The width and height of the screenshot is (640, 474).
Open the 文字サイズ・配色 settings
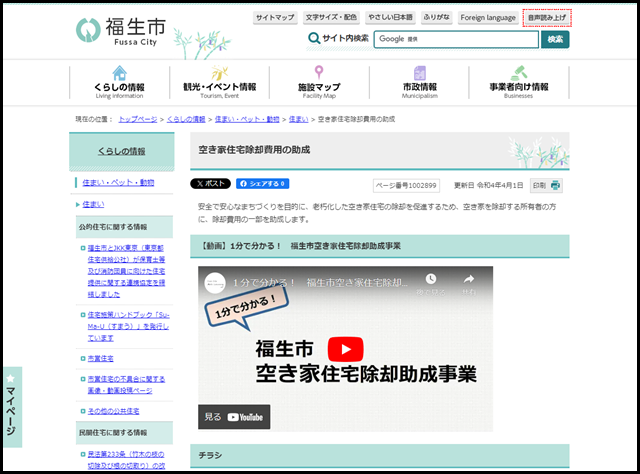point(331,18)
